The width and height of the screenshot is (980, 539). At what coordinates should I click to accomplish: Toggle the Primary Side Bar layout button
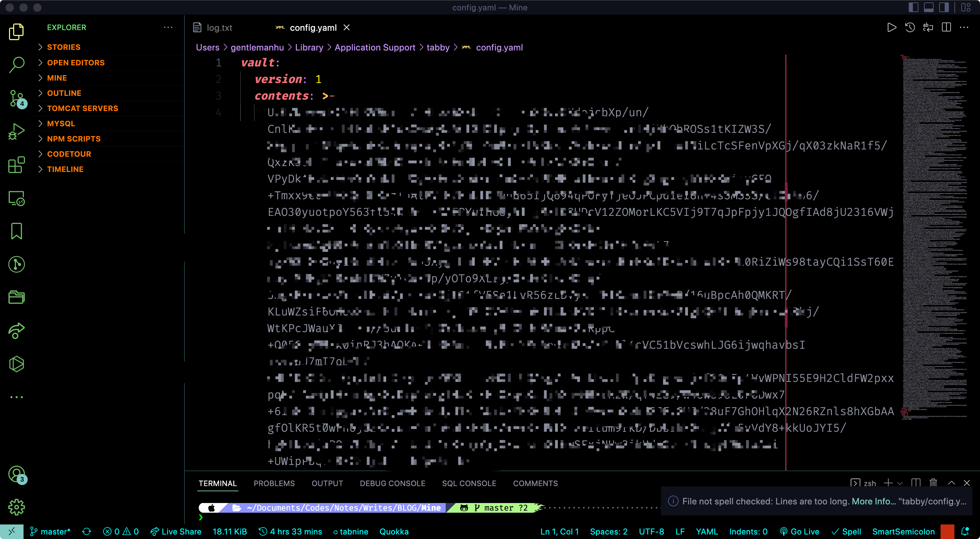tap(914, 7)
